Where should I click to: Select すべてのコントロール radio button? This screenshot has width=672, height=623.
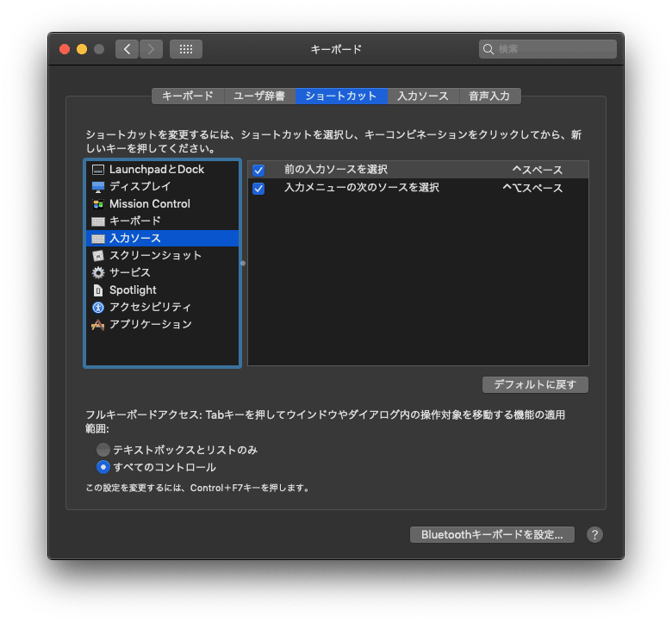coord(103,467)
